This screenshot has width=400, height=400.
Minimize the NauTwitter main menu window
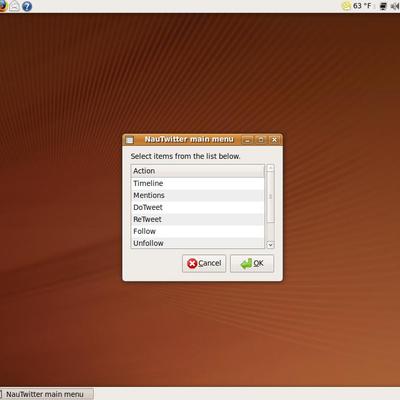coord(247,140)
